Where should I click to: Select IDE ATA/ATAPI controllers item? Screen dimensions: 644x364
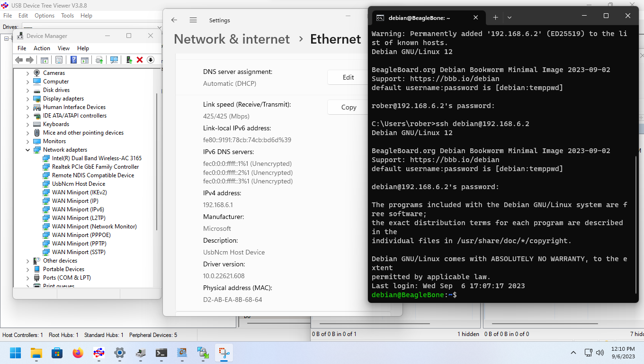click(75, 116)
